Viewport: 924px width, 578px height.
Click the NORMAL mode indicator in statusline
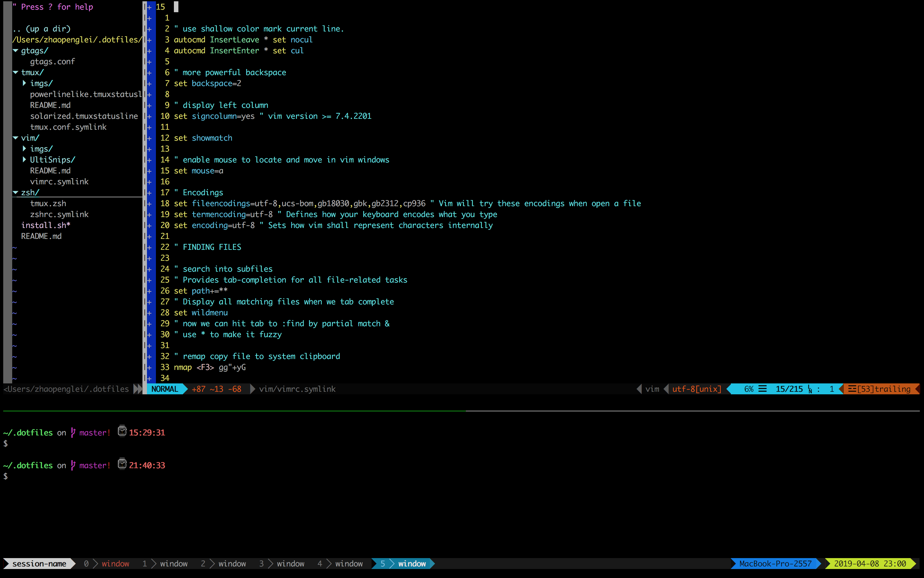point(165,389)
